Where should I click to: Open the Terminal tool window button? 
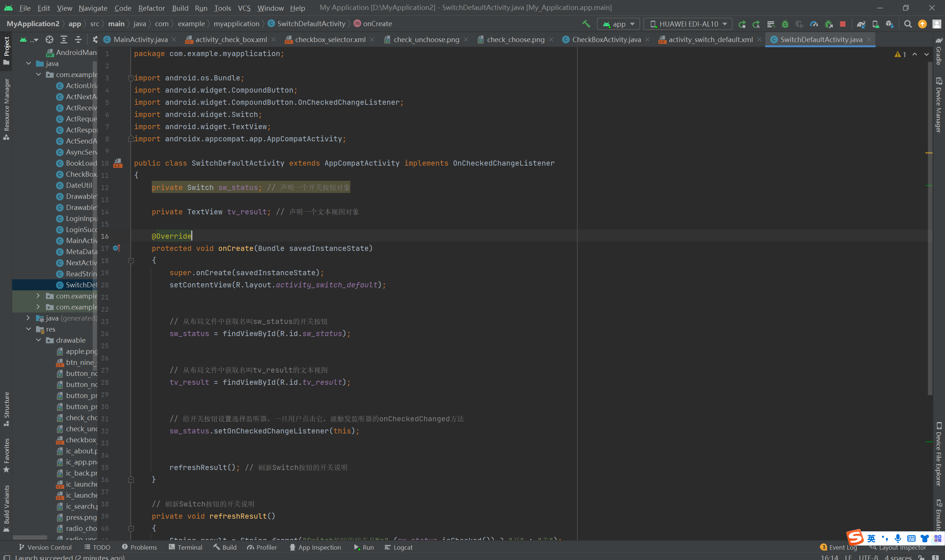185,547
